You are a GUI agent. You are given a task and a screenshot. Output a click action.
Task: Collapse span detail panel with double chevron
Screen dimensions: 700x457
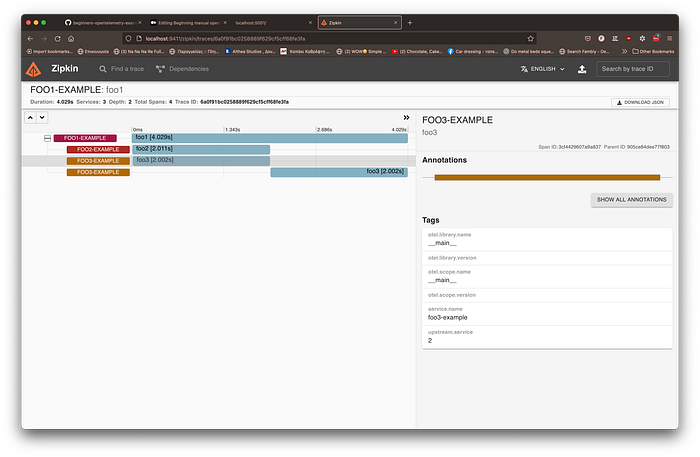pyautogui.click(x=406, y=117)
